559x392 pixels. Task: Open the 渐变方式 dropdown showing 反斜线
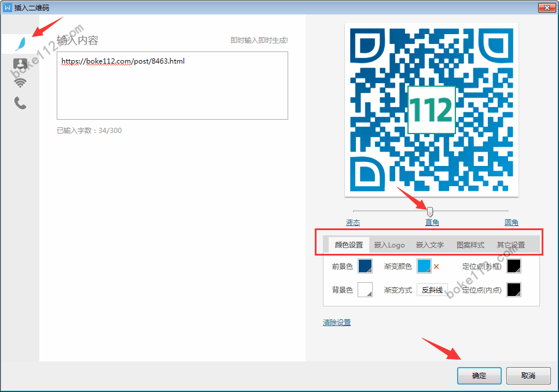(432, 290)
